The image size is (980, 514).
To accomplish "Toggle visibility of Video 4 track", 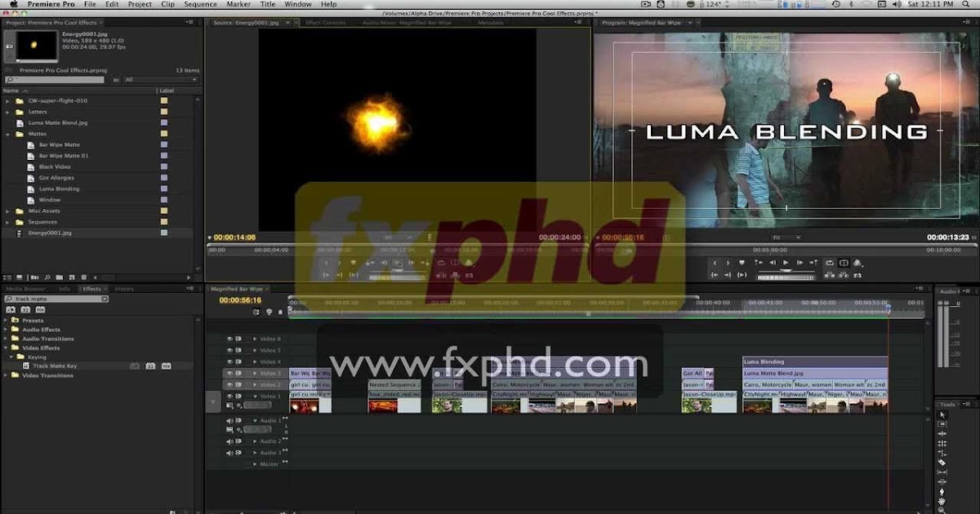I will click(x=229, y=361).
